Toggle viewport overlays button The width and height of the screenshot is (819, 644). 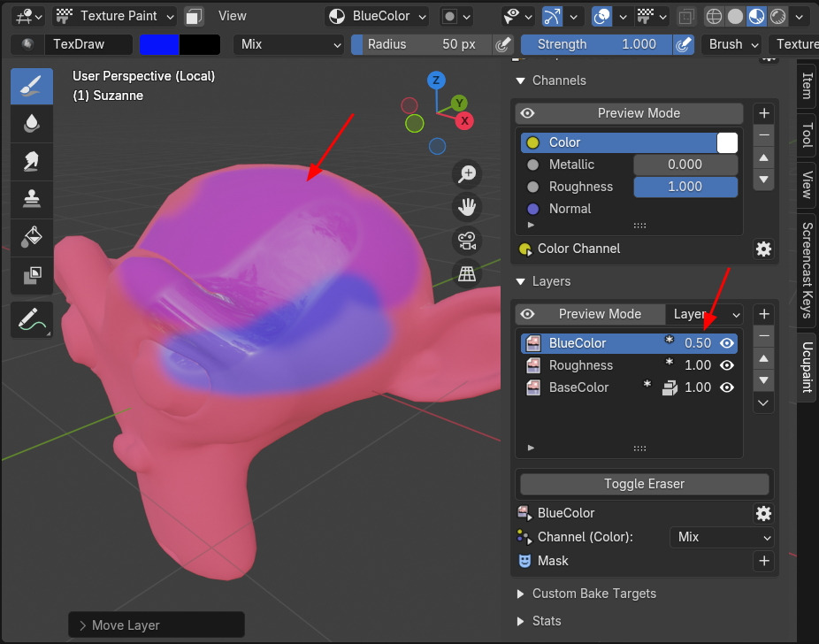(601, 16)
